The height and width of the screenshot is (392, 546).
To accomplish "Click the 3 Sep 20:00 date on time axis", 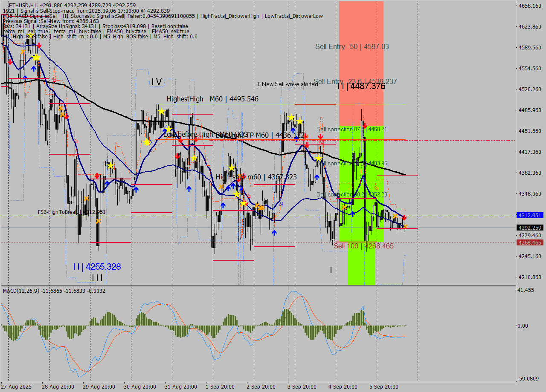I will coord(302,387).
